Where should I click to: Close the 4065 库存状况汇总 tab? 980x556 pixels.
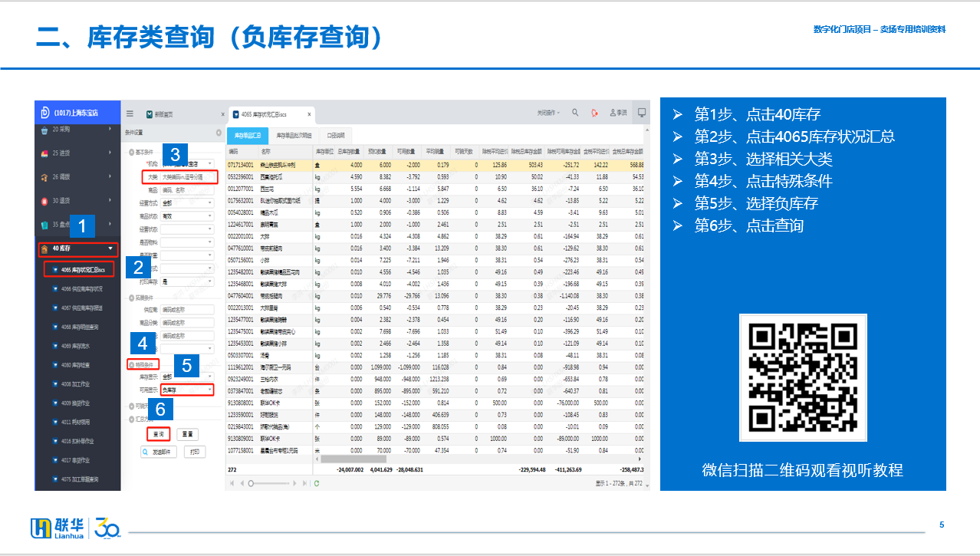tap(308, 114)
